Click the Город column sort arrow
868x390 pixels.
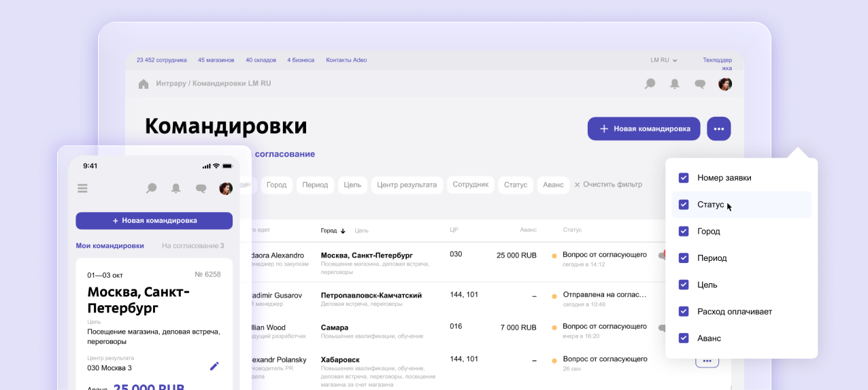(x=343, y=231)
